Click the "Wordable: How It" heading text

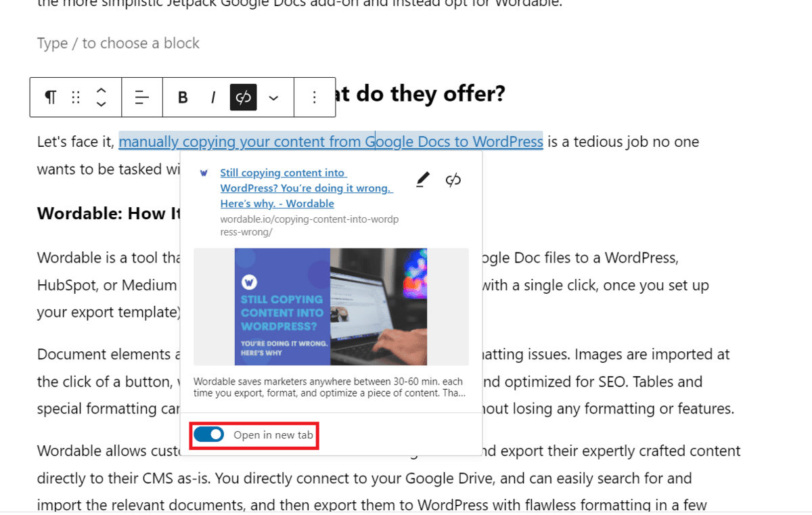[x=105, y=213]
